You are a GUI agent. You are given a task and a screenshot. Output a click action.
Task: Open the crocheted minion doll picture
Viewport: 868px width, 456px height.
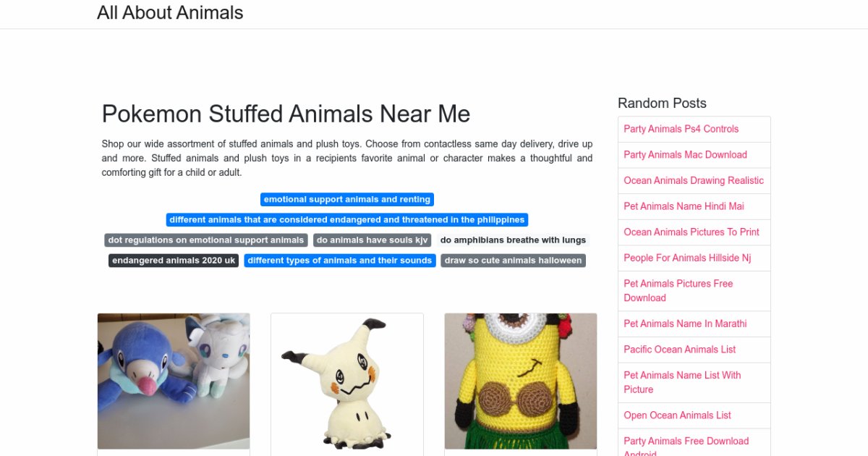coord(521,381)
